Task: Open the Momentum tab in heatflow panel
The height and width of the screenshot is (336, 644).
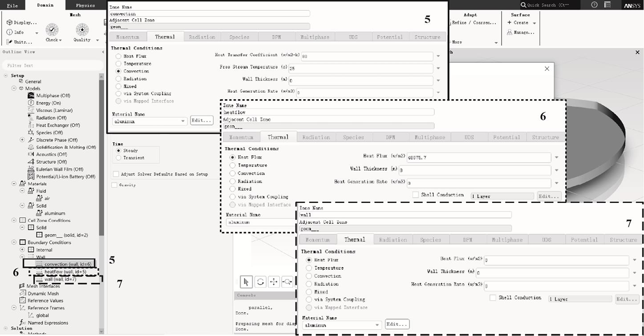Action: click(x=241, y=137)
